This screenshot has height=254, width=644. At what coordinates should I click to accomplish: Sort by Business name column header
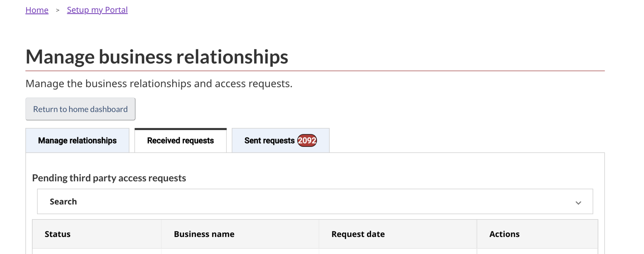[x=204, y=234]
